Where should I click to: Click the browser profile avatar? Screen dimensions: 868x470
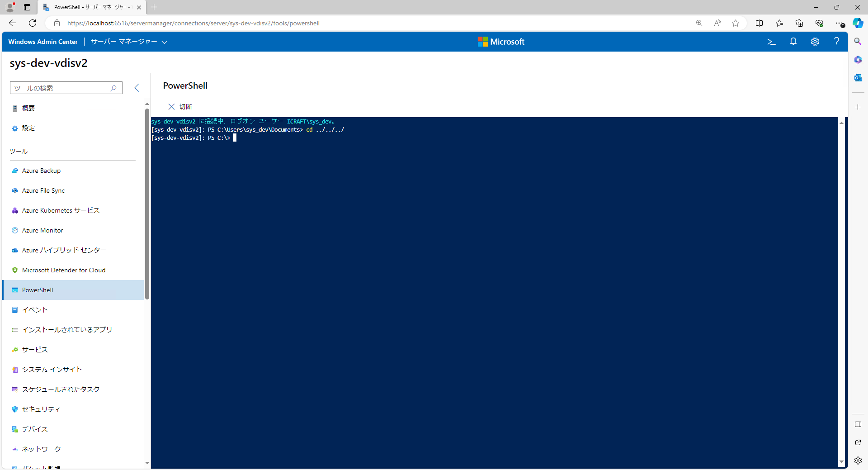(10, 7)
